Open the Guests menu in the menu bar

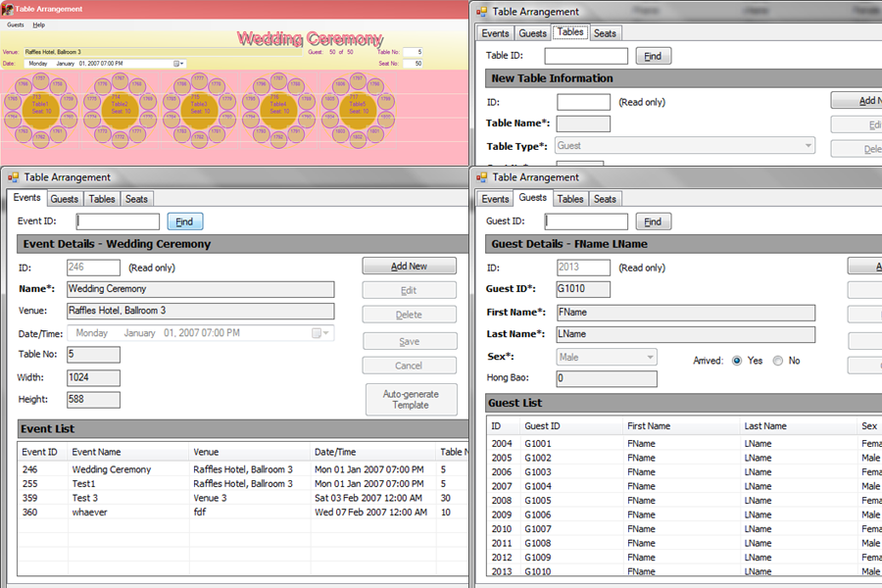pyautogui.click(x=16, y=24)
